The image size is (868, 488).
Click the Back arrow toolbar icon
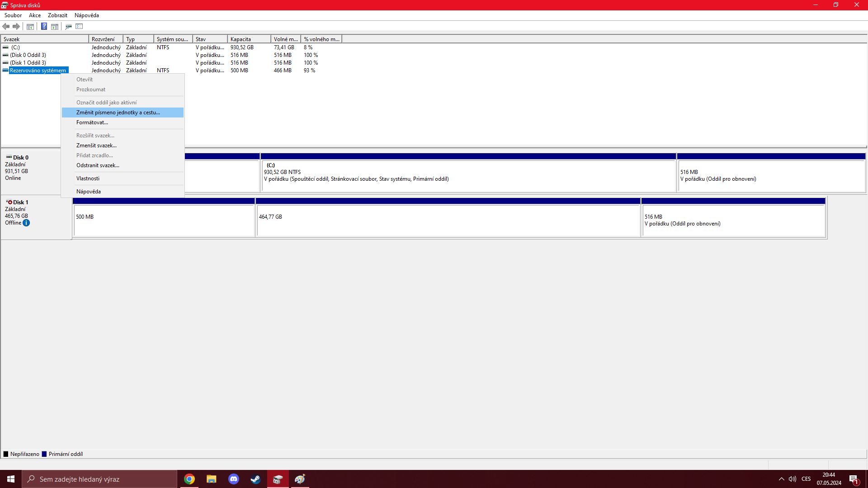point(6,27)
